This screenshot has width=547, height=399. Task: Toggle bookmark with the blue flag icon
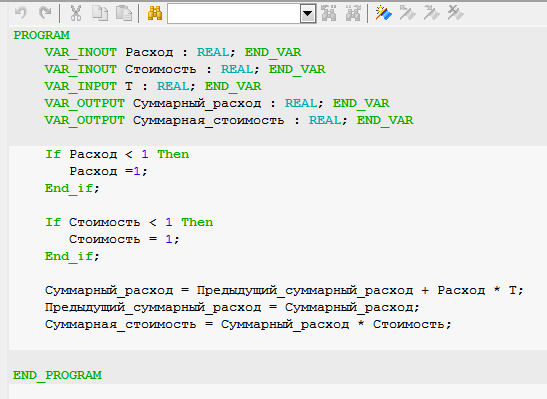[x=383, y=13]
